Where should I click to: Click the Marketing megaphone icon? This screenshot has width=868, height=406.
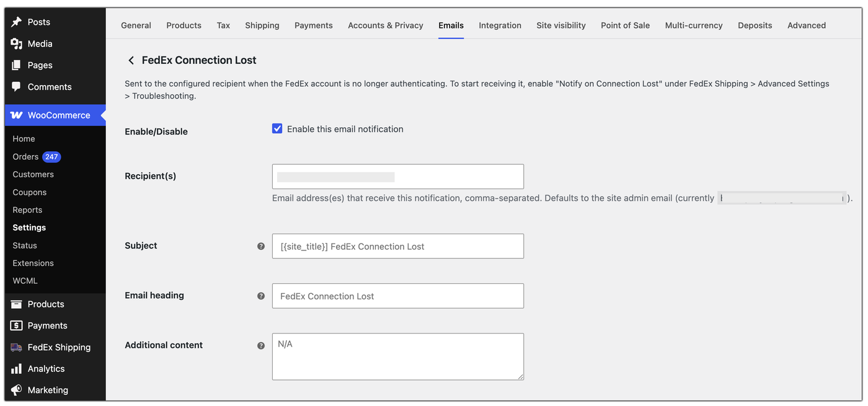point(16,390)
